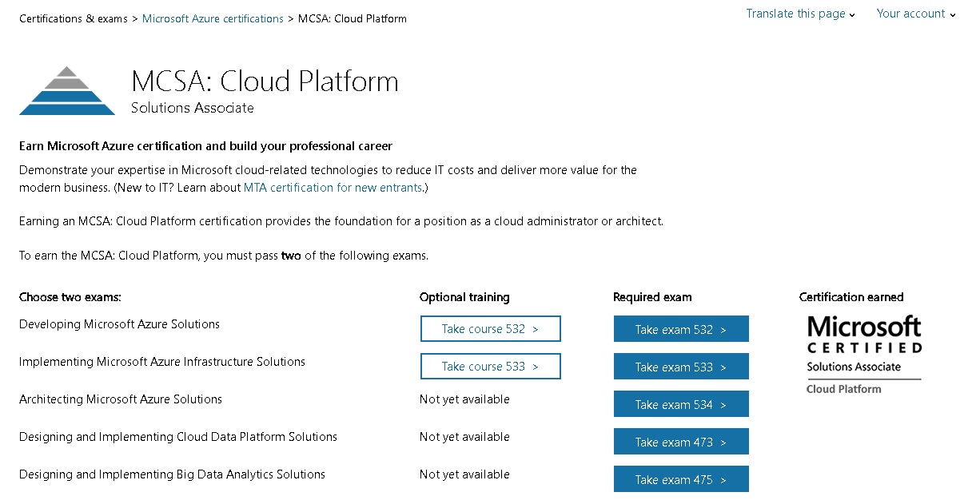
Task: Follow the MTA certification for new entrants link
Action: coord(333,188)
